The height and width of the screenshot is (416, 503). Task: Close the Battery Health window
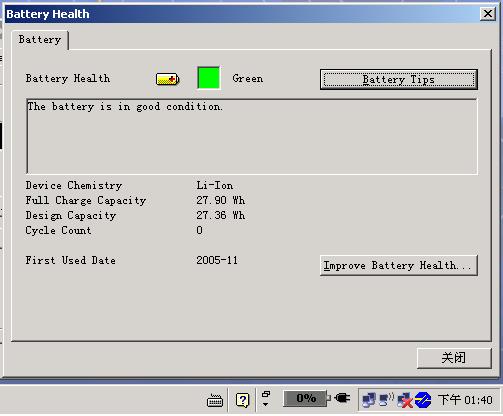(488, 14)
